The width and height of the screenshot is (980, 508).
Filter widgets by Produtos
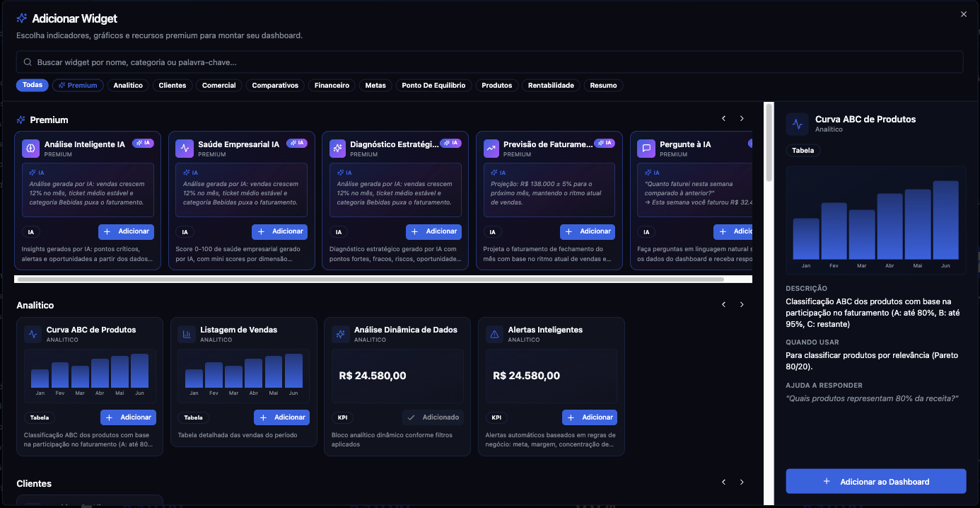[496, 86]
